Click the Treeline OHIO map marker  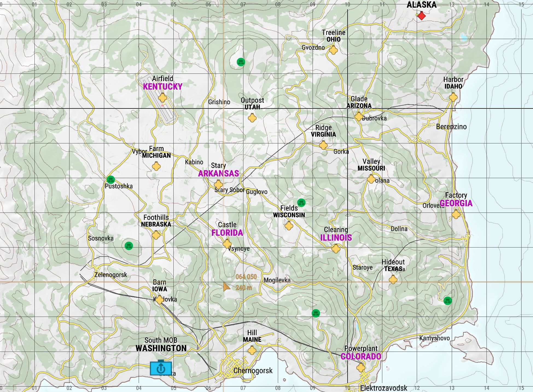pyautogui.click(x=334, y=51)
